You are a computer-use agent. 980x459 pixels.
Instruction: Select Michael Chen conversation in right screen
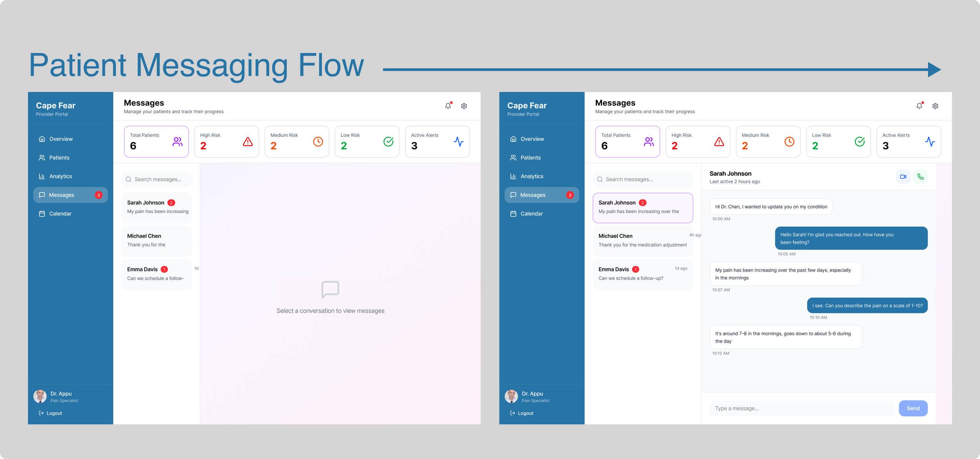point(642,241)
